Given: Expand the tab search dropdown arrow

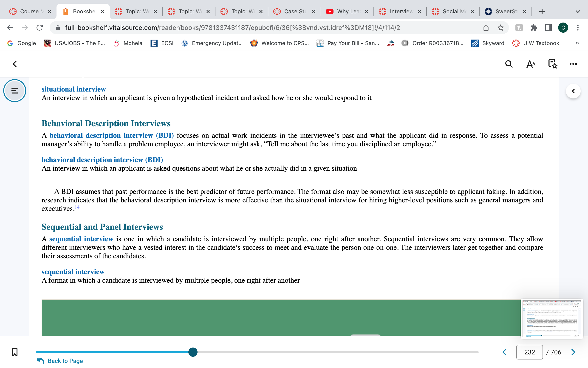Looking at the screenshot, I should pos(578,11).
